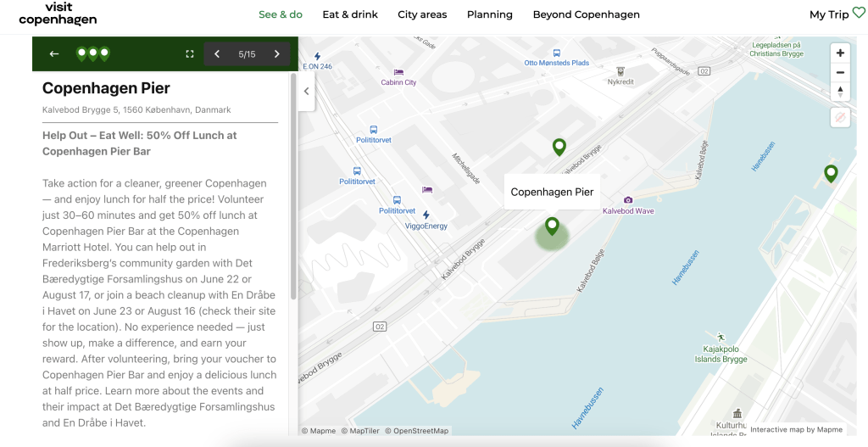Click the three map pins icon
The height and width of the screenshot is (447, 868).
[x=92, y=54]
